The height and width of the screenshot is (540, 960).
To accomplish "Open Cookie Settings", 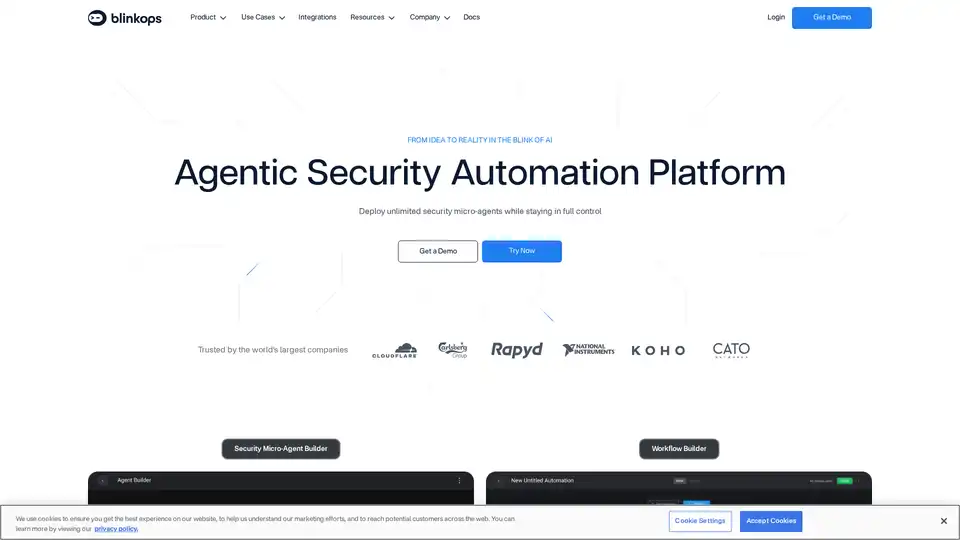I will (x=700, y=521).
